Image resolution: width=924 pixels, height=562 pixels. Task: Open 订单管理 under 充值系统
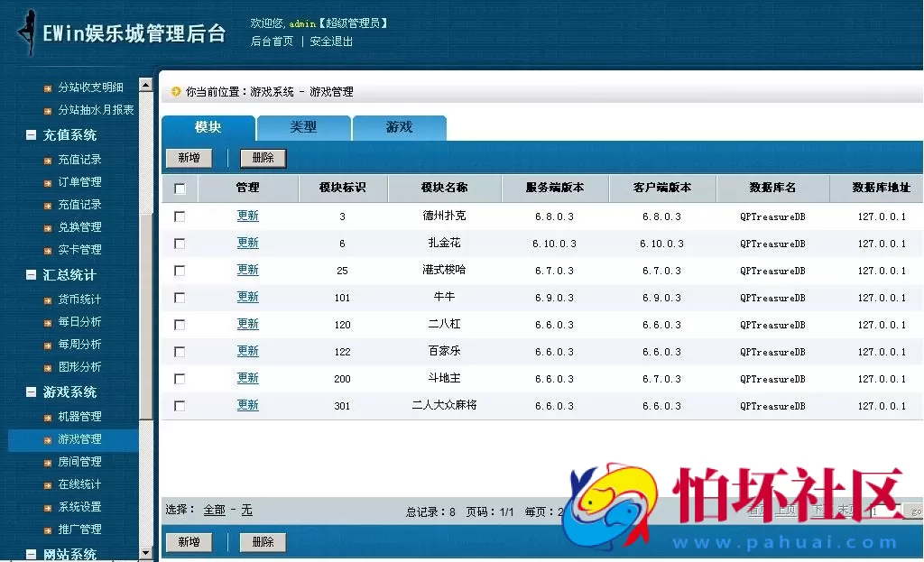[80, 181]
